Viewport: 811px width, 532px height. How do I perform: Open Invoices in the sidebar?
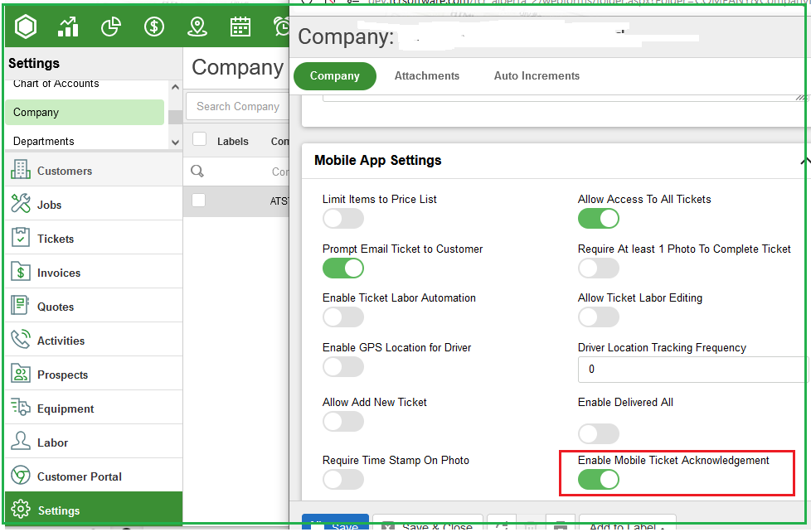coord(94,273)
